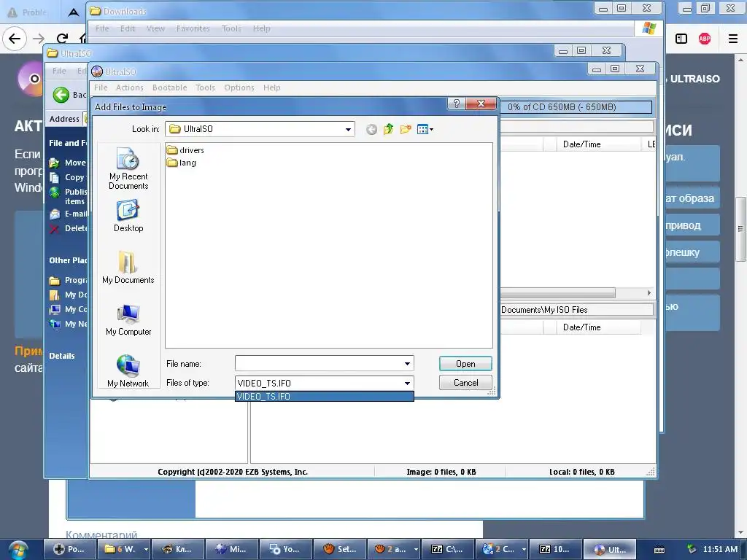Open the Downloads window Tools menu
Screen dimensions: 747x560
(x=231, y=28)
